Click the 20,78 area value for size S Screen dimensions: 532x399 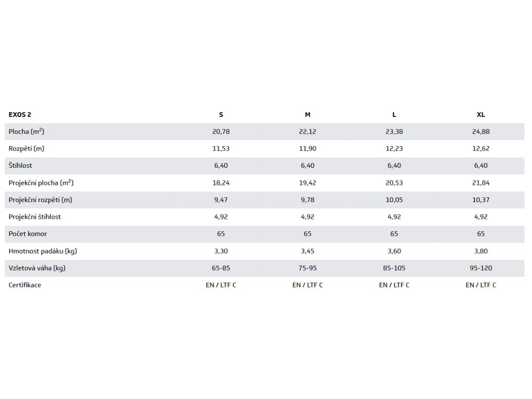pyautogui.click(x=221, y=131)
